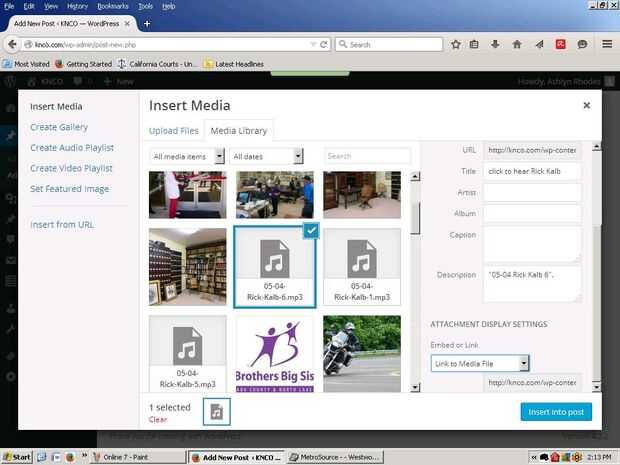Bookmark this page with star icon

(456, 44)
